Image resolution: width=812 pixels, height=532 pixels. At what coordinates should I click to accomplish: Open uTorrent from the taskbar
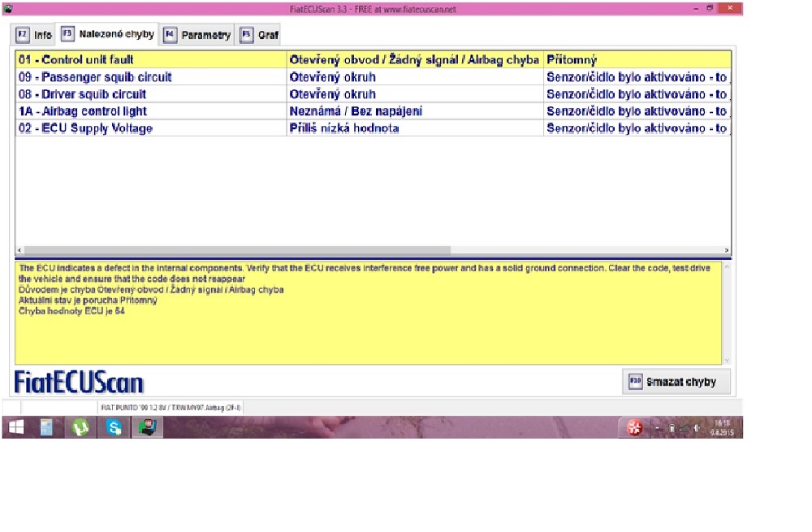[80, 427]
